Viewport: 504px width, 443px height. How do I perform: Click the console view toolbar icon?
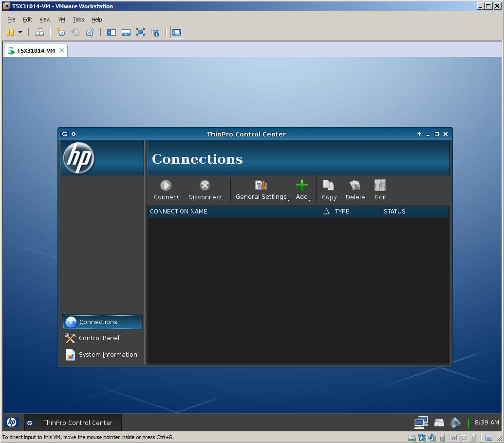click(176, 32)
